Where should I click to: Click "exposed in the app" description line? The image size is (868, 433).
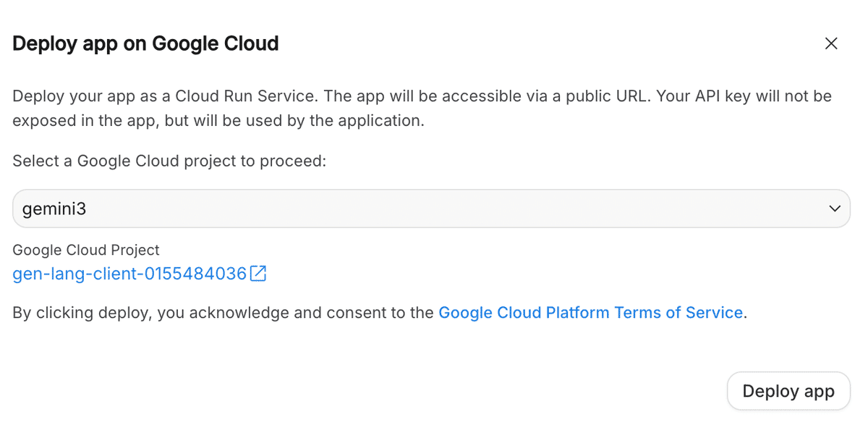84,121
